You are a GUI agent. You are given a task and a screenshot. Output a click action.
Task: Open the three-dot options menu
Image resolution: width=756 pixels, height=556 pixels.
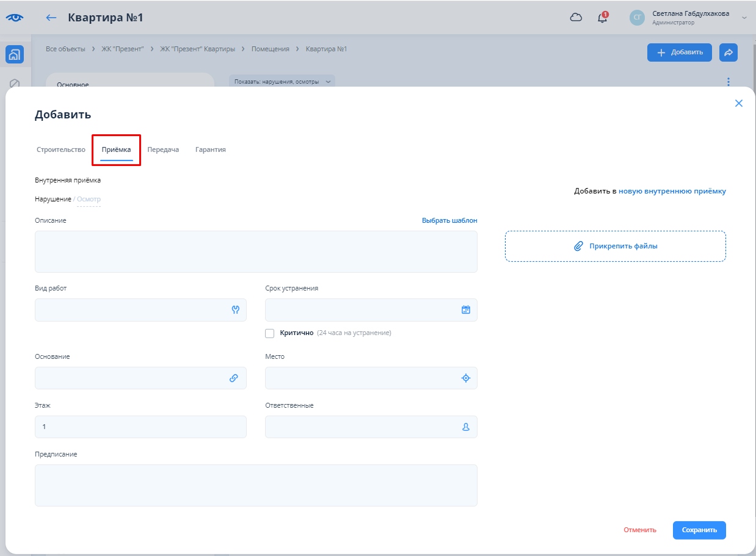tap(728, 82)
